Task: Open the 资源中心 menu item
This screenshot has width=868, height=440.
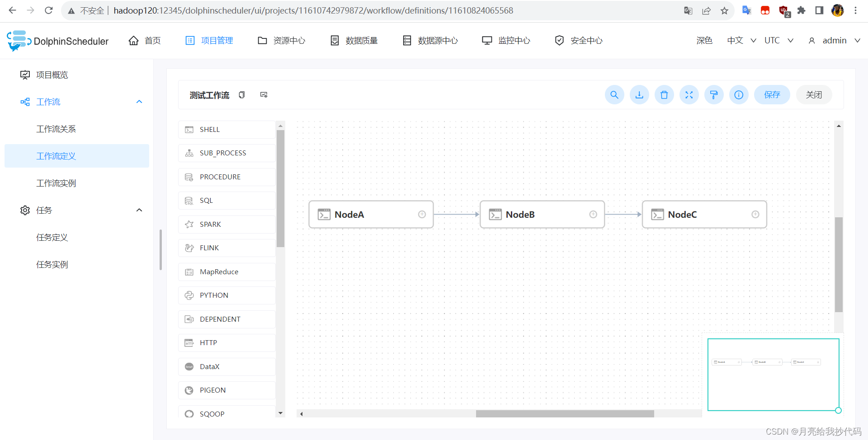Action: click(x=282, y=41)
